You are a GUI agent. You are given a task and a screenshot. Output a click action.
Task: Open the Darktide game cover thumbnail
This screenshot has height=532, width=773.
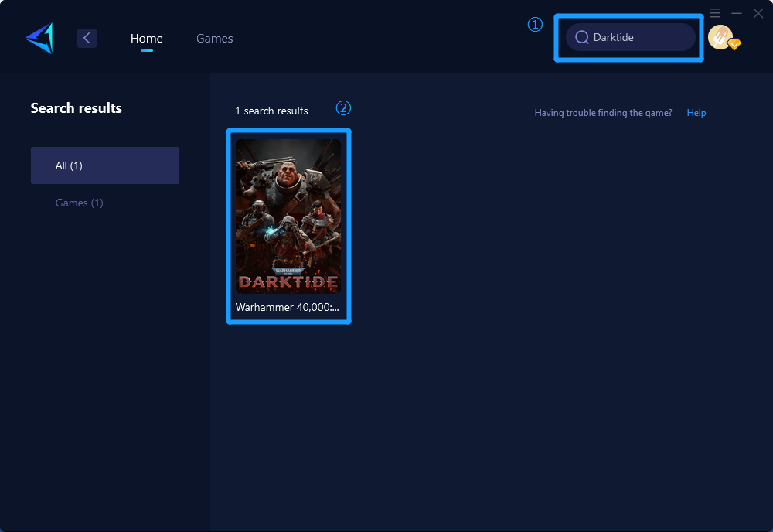[x=288, y=217]
